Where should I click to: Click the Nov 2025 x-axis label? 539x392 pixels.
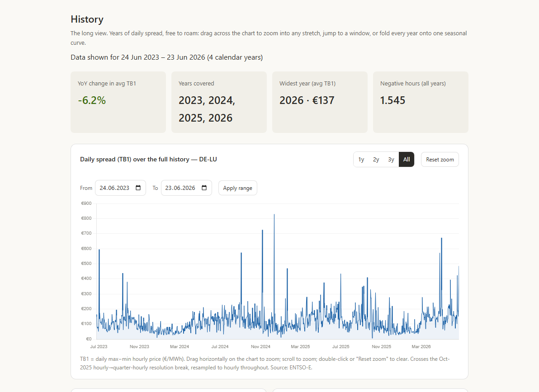point(381,347)
